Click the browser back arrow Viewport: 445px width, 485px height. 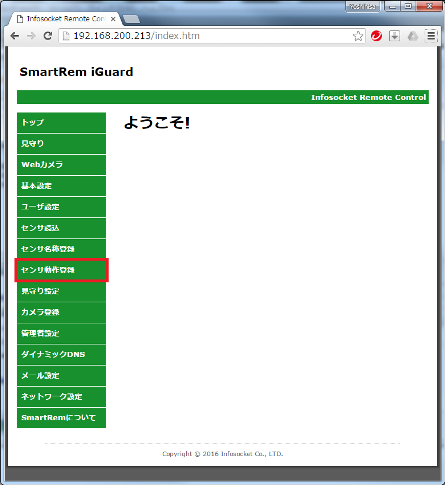(x=15, y=36)
